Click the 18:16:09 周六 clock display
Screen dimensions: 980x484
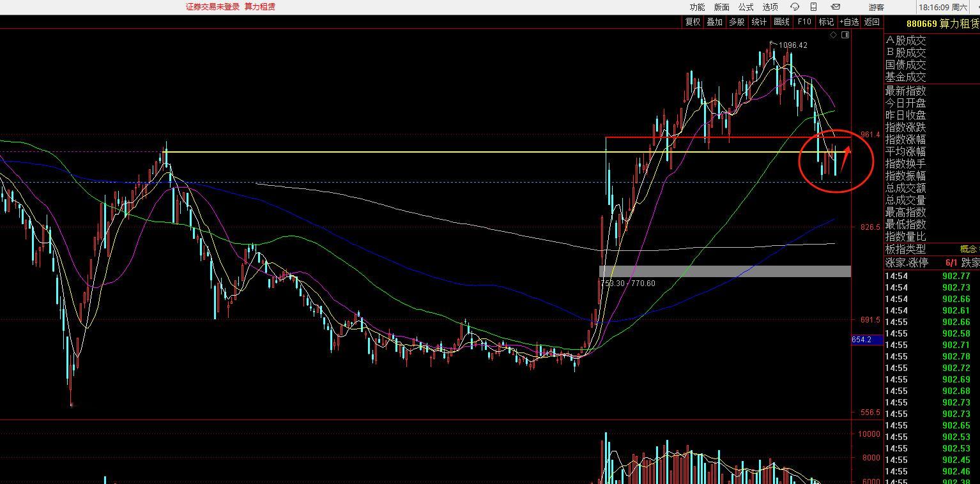[x=944, y=7]
